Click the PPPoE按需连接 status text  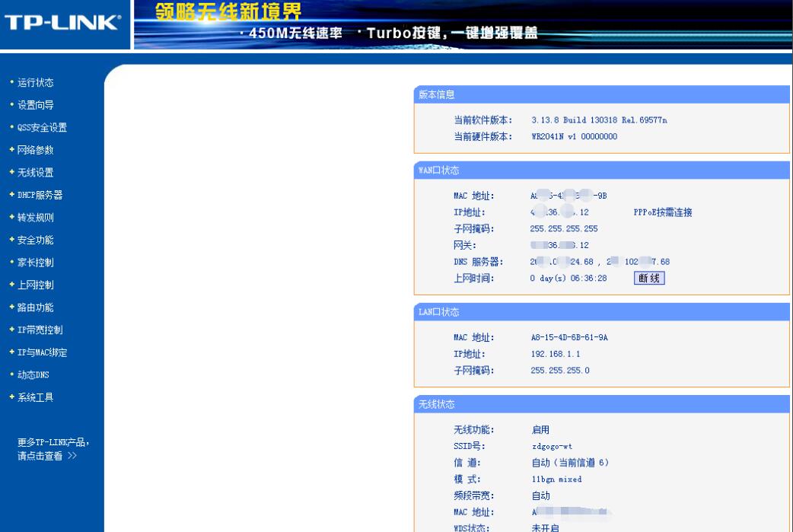pos(663,212)
